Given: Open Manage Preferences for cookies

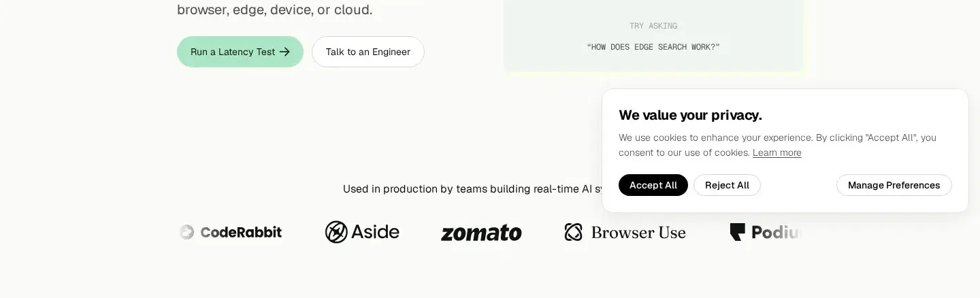Looking at the screenshot, I should (894, 185).
